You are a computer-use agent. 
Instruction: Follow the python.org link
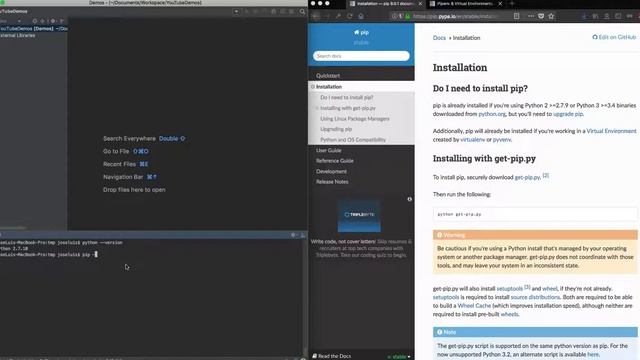click(492, 114)
